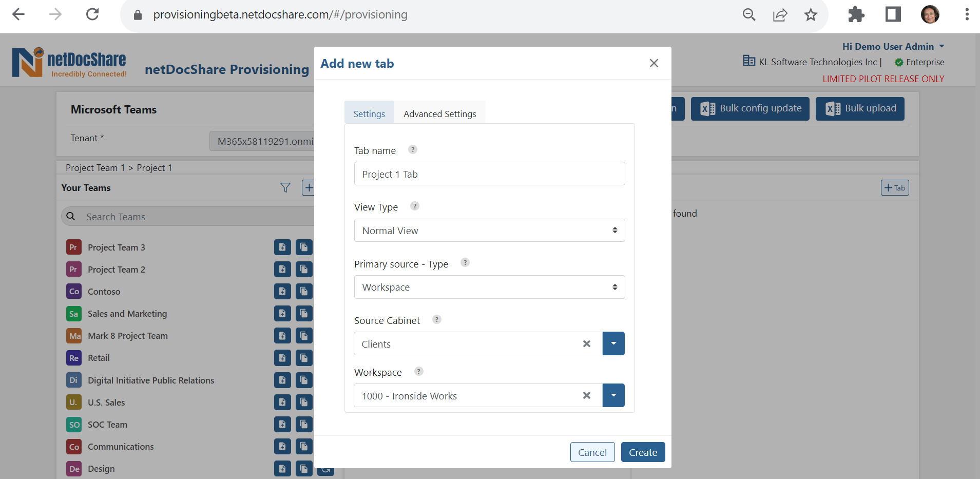
Task: Bookmark this page with the star icon
Action: [x=811, y=14]
